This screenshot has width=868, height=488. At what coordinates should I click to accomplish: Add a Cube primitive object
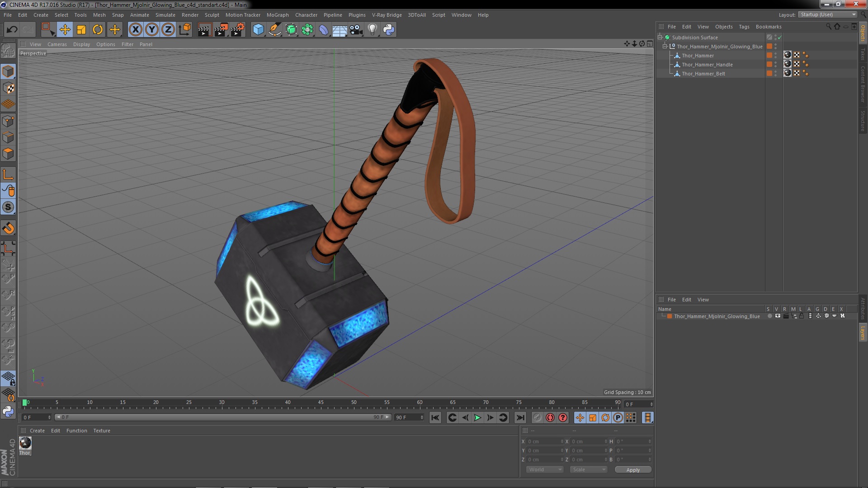pyautogui.click(x=258, y=30)
